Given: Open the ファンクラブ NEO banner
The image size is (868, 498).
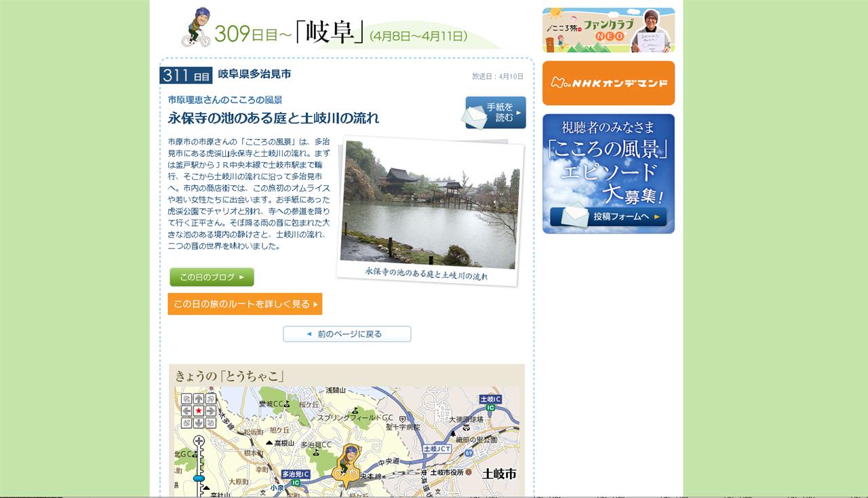Looking at the screenshot, I should [x=608, y=30].
